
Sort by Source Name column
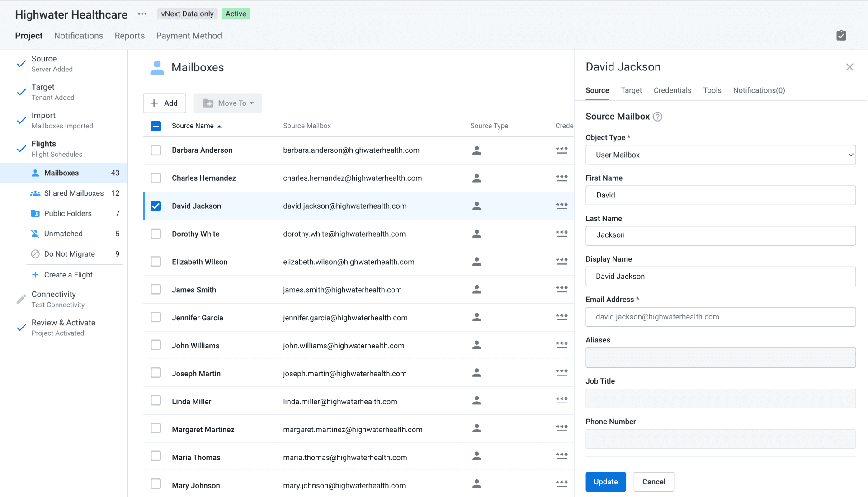coord(196,126)
